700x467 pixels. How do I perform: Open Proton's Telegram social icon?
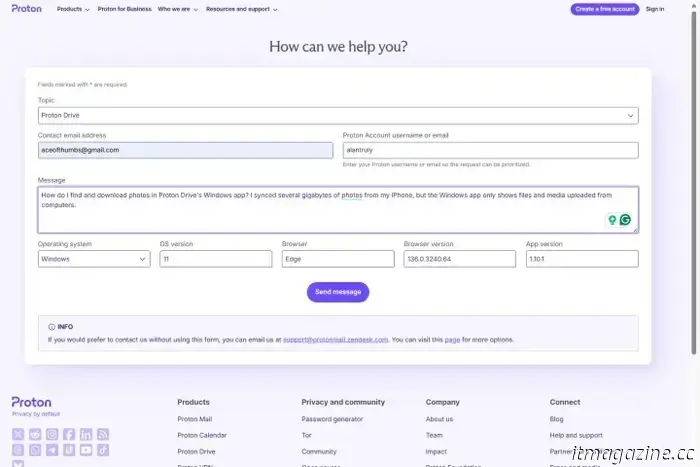pyautogui.click(x=52, y=450)
